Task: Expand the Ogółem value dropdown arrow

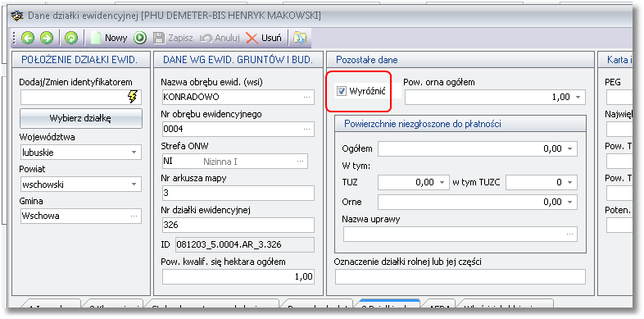Action: 569,148
